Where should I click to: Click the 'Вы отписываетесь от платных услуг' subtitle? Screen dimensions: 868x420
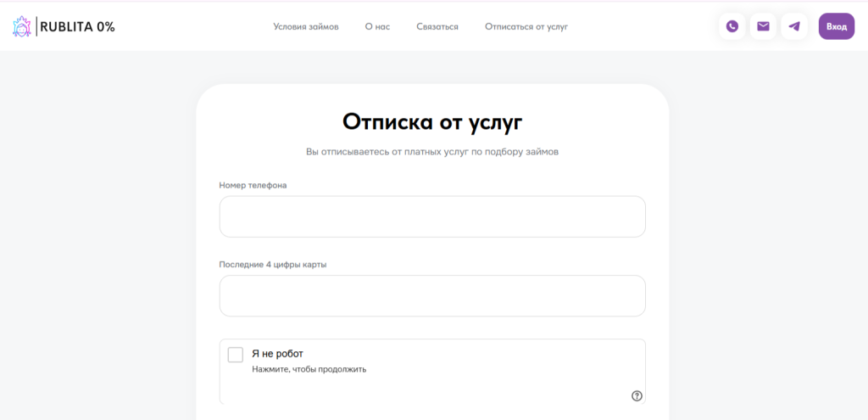click(432, 152)
